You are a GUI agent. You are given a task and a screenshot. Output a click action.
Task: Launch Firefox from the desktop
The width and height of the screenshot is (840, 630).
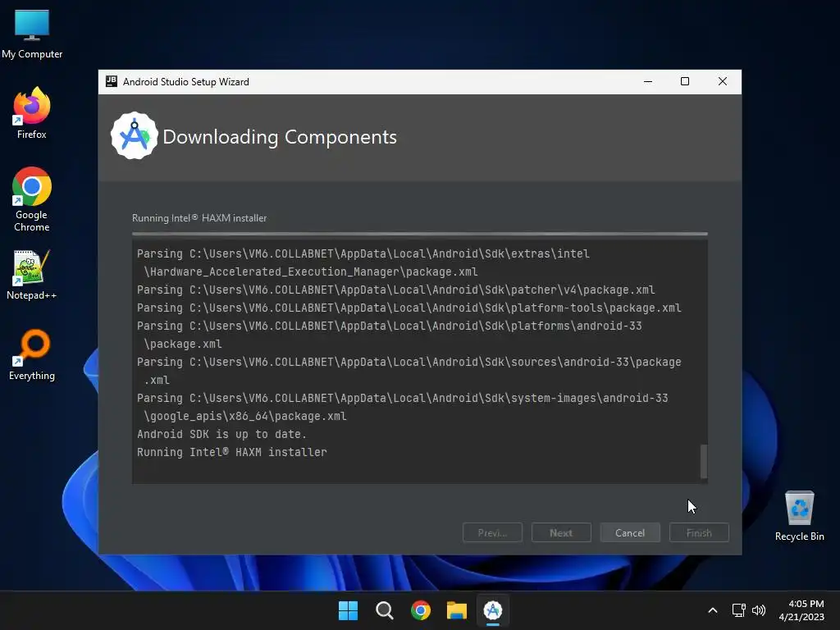32,113
